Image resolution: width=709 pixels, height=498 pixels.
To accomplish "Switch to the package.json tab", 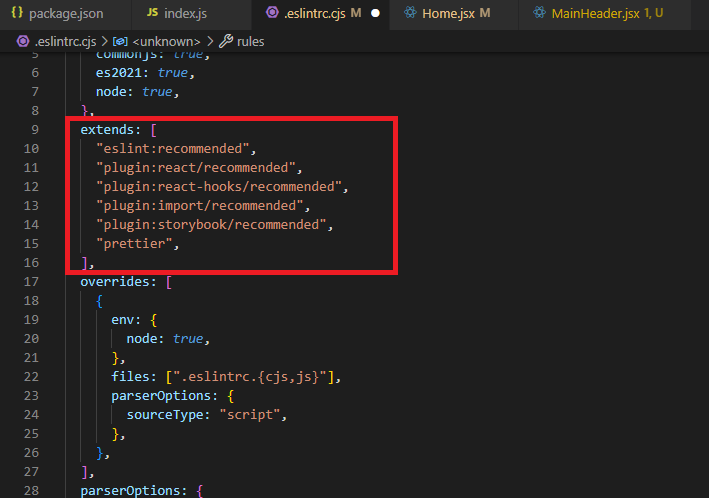I will [66, 14].
